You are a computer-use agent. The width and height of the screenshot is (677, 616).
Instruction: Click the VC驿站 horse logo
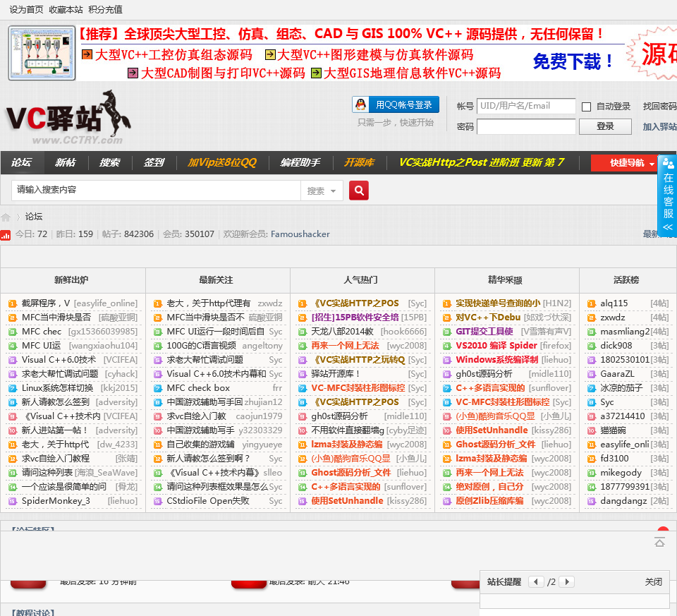click(x=68, y=117)
